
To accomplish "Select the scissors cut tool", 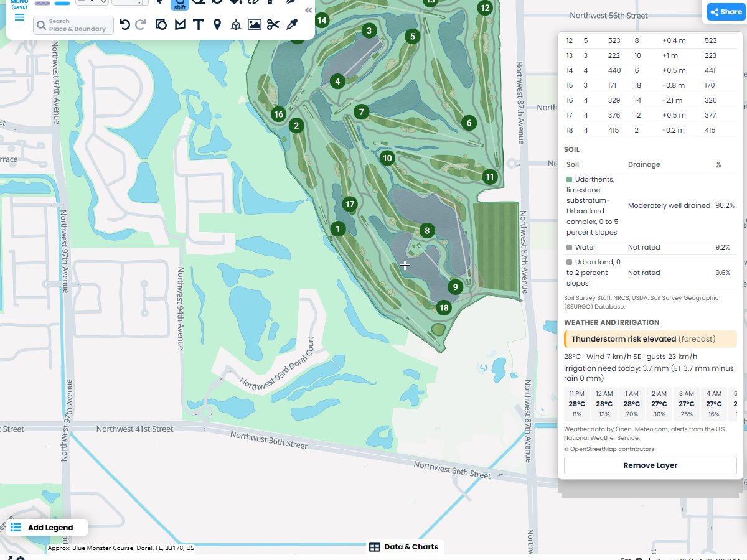I will (273, 24).
